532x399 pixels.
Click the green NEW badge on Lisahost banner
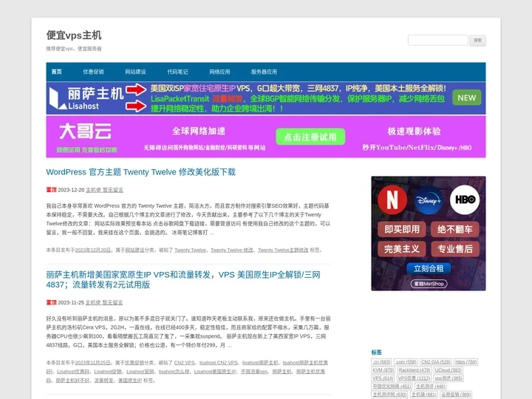pyautogui.click(x=466, y=98)
